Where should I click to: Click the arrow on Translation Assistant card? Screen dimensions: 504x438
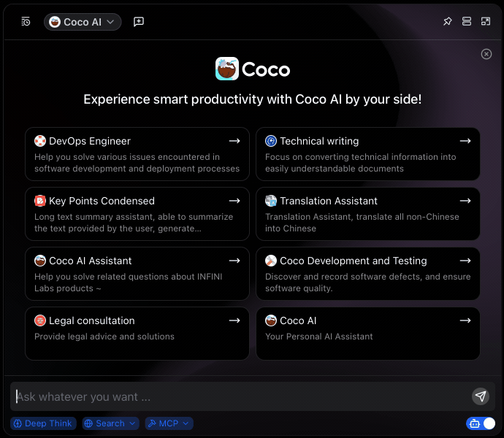(x=465, y=201)
